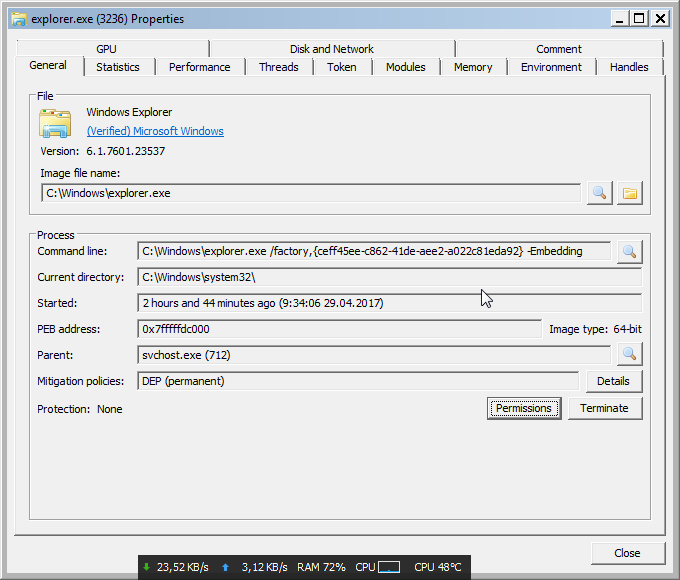
Task: Open the Disk and Network tab
Action: tap(332, 49)
